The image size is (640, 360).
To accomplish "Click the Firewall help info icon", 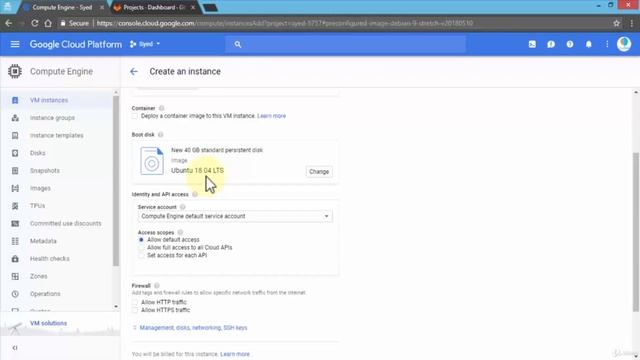I will pos(157,286).
